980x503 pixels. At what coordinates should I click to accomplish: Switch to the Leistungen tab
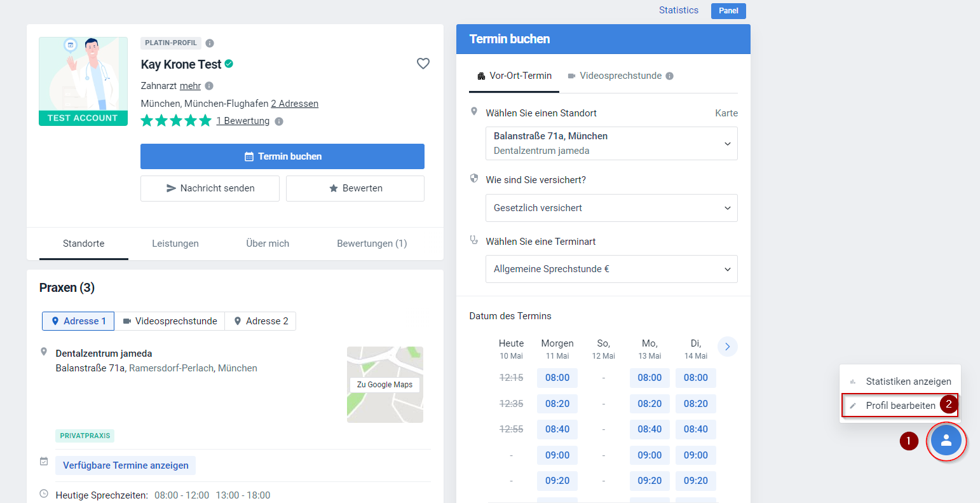175,244
